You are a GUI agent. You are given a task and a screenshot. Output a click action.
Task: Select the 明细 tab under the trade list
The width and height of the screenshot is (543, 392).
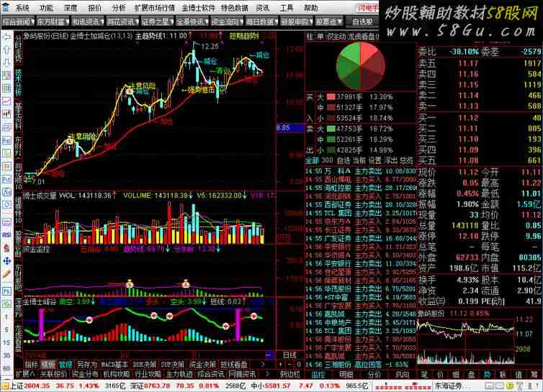[346, 374]
